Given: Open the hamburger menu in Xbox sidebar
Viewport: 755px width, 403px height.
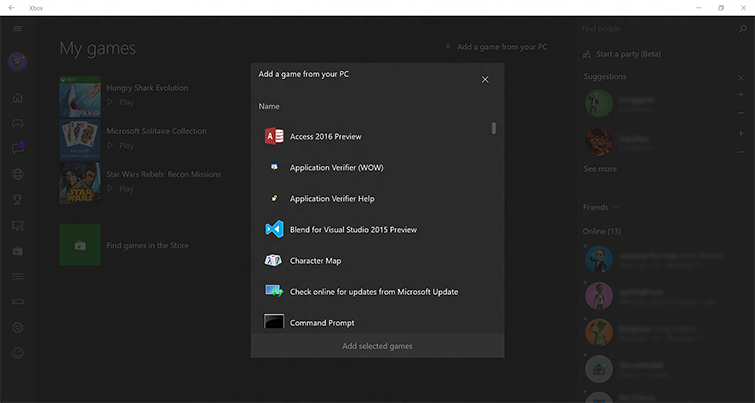Looking at the screenshot, I should click(17, 28).
